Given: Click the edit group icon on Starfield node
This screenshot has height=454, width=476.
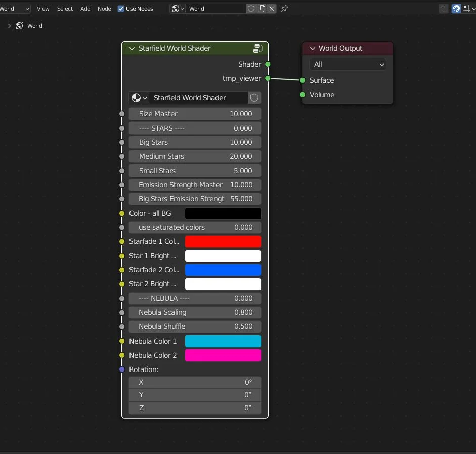Looking at the screenshot, I should pos(257,48).
